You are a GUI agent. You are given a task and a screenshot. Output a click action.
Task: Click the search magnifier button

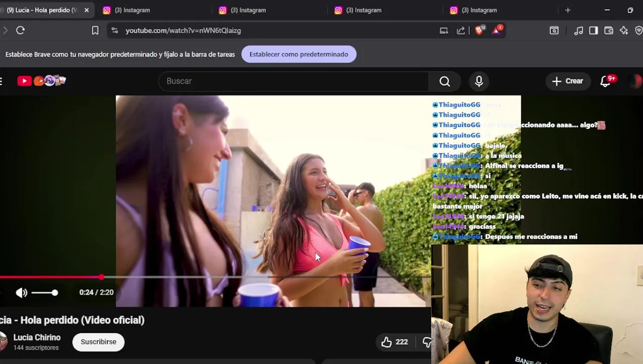point(444,81)
